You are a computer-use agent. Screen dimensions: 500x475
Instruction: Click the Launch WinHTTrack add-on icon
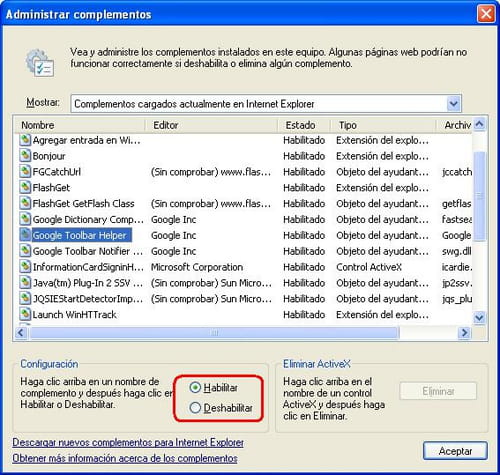[25, 314]
